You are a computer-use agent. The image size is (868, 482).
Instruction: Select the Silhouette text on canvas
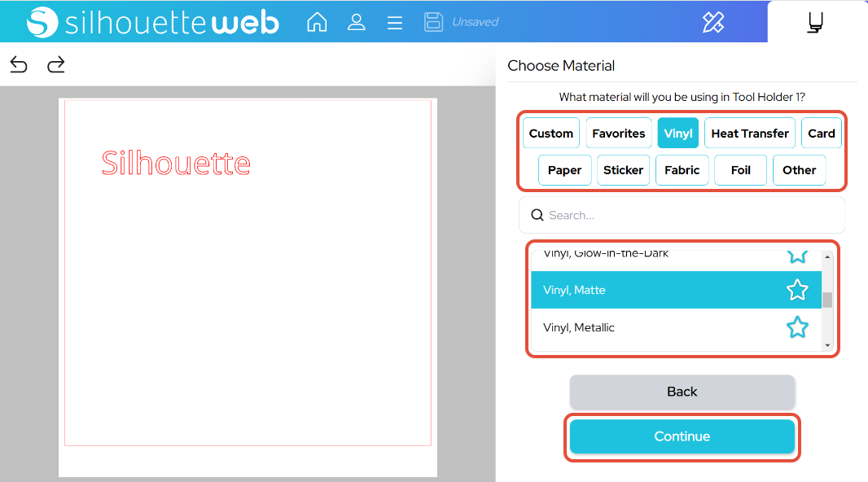(176, 163)
